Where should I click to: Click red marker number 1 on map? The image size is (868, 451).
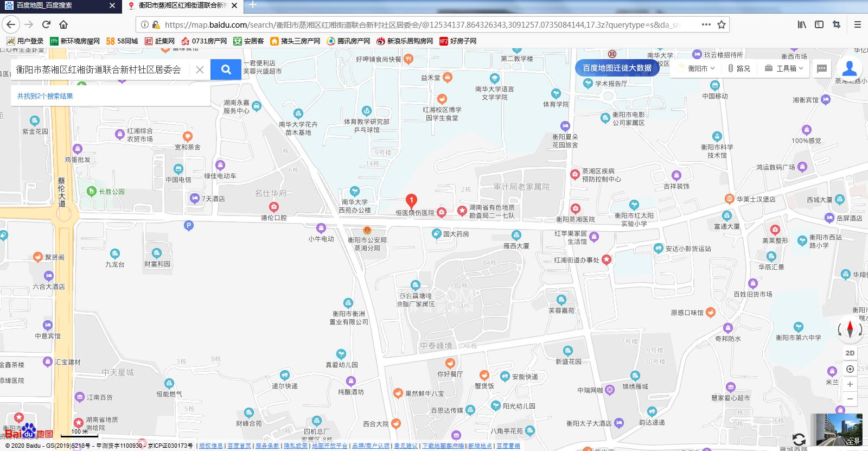pyautogui.click(x=412, y=202)
